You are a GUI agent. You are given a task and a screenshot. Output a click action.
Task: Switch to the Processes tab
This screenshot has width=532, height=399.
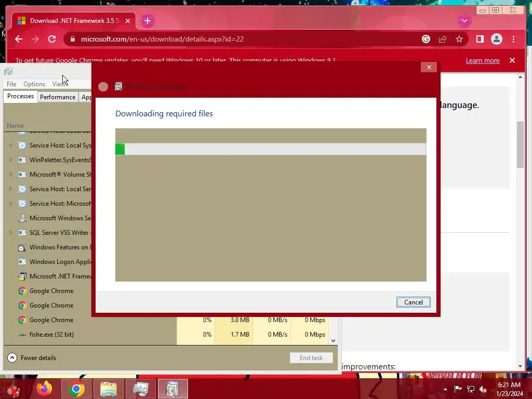pos(20,96)
